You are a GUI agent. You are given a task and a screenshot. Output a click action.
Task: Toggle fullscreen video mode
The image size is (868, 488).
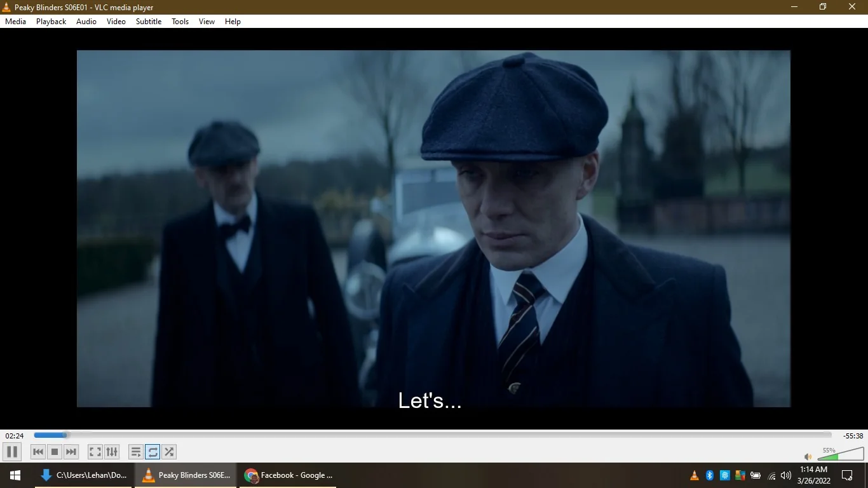(95, 452)
